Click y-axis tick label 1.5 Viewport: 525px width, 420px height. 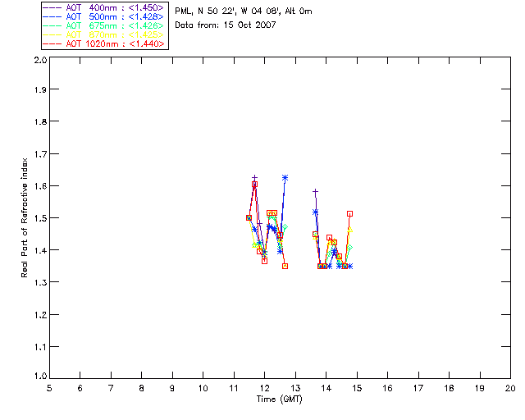[40, 218]
